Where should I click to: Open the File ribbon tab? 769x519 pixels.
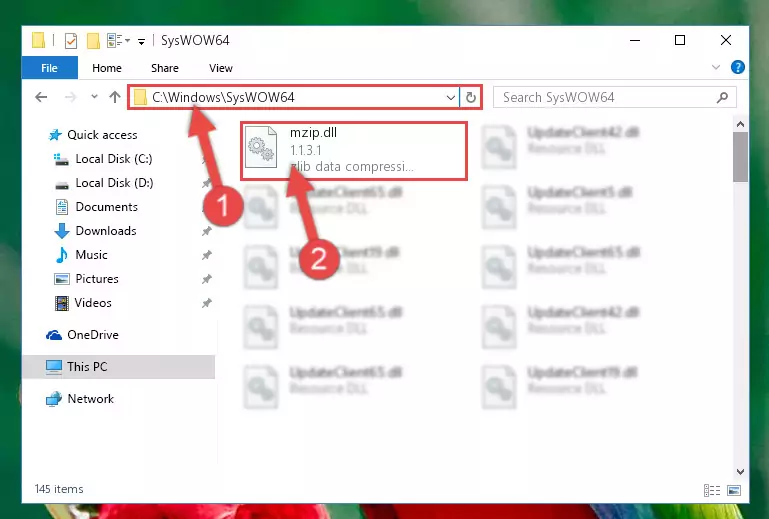50,68
